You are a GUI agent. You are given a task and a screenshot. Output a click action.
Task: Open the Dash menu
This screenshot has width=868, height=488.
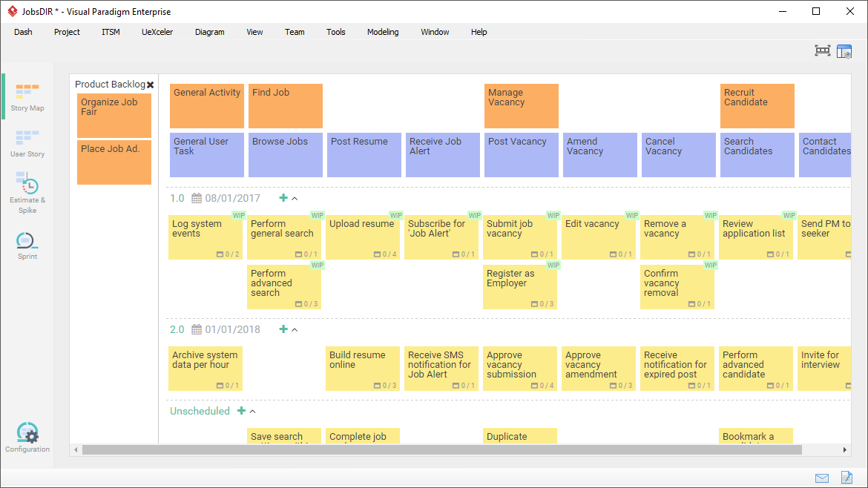pyautogui.click(x=23, y=32)
